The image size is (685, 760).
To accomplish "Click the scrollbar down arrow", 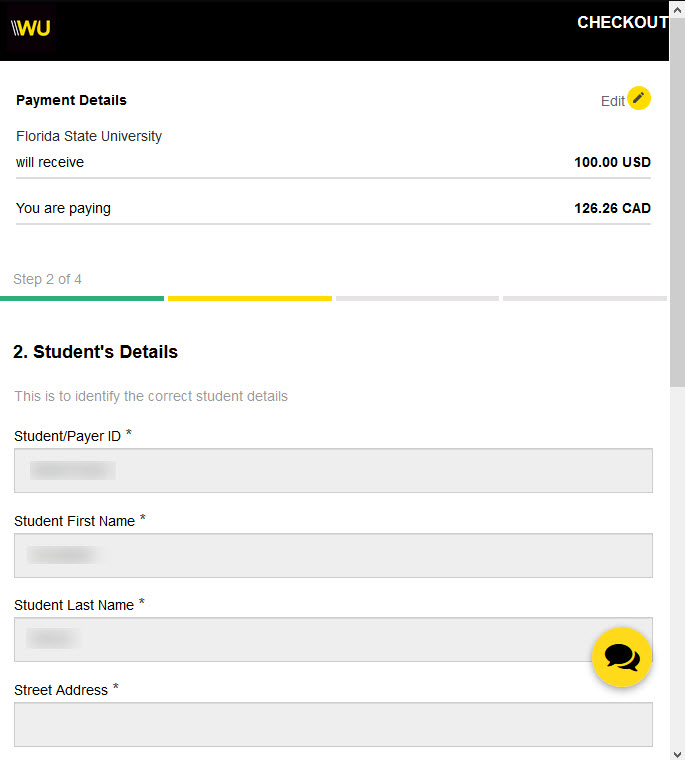I will [x=677, y=754].
